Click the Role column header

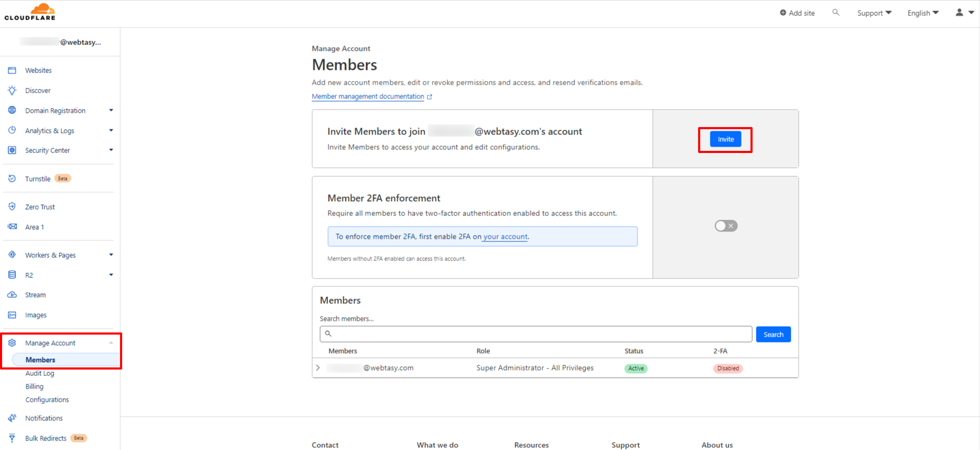[x=483, y=351]
